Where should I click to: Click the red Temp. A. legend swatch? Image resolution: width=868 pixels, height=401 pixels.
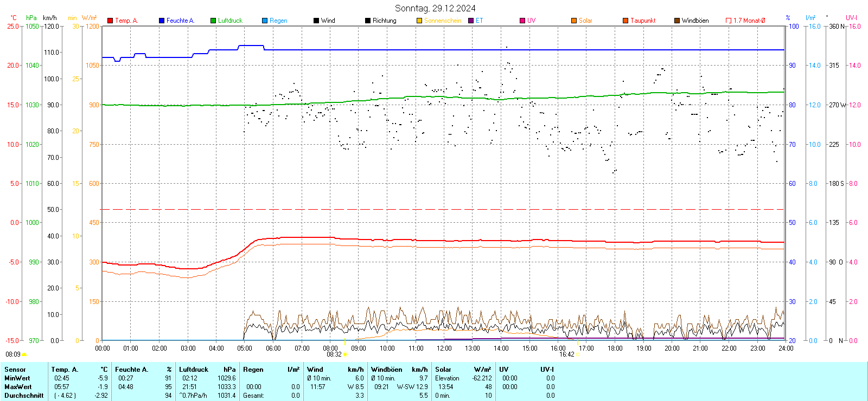coord(110,21)
